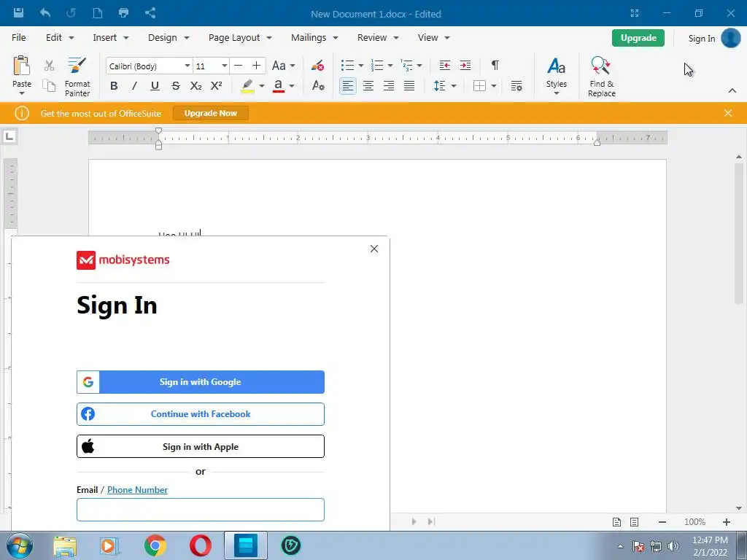Set Center paragraph alignment
The image size is (747, 560).
[x=368, y=86]
